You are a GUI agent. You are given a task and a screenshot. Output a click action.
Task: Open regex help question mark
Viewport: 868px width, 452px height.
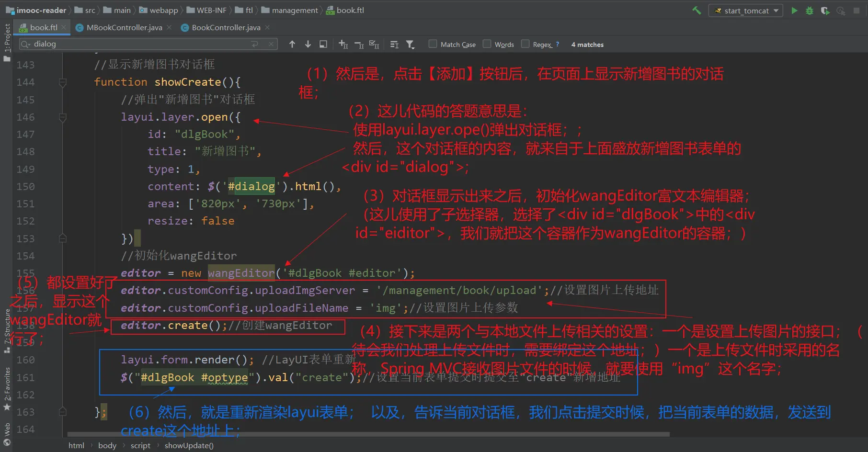558,44
